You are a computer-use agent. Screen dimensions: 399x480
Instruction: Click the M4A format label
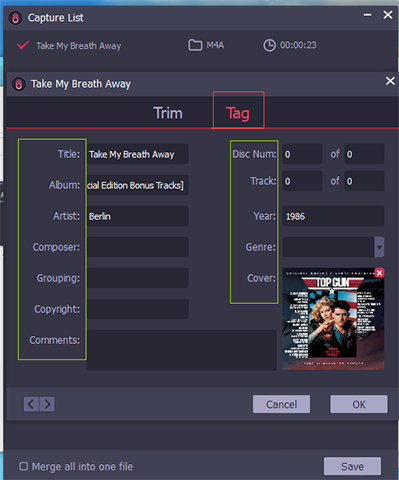(x=215, y=45)
